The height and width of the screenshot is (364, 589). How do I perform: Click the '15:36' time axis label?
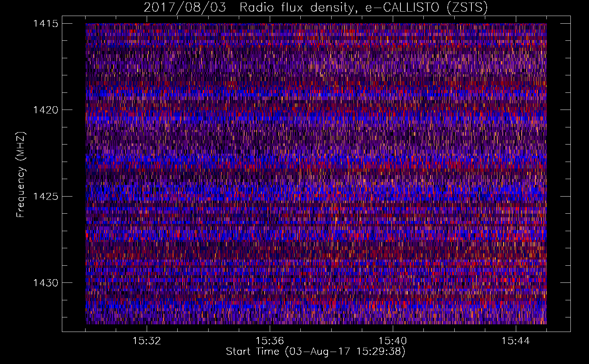coord(270,341)
